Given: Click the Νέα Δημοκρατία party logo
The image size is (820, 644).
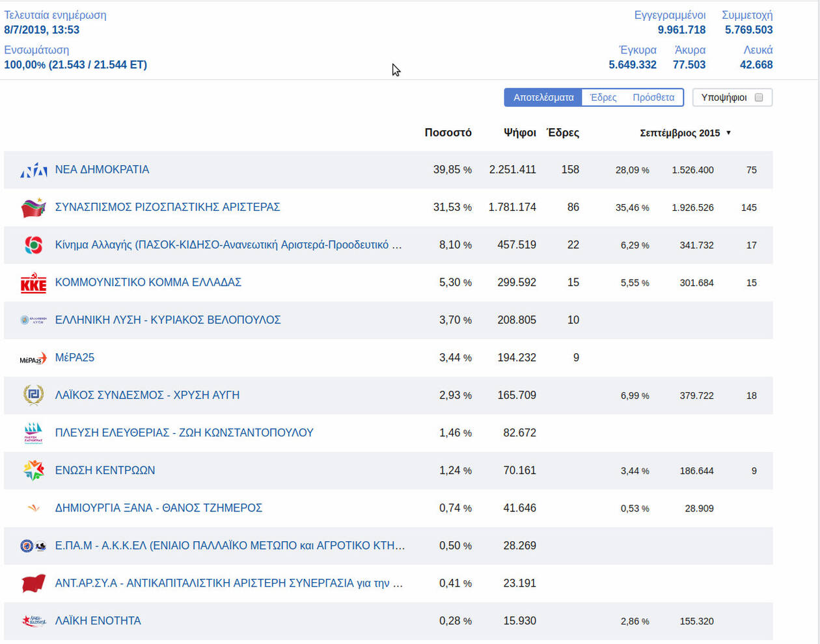Looking at the screenshot, I should pyautogui.click(x=33, y=170).
